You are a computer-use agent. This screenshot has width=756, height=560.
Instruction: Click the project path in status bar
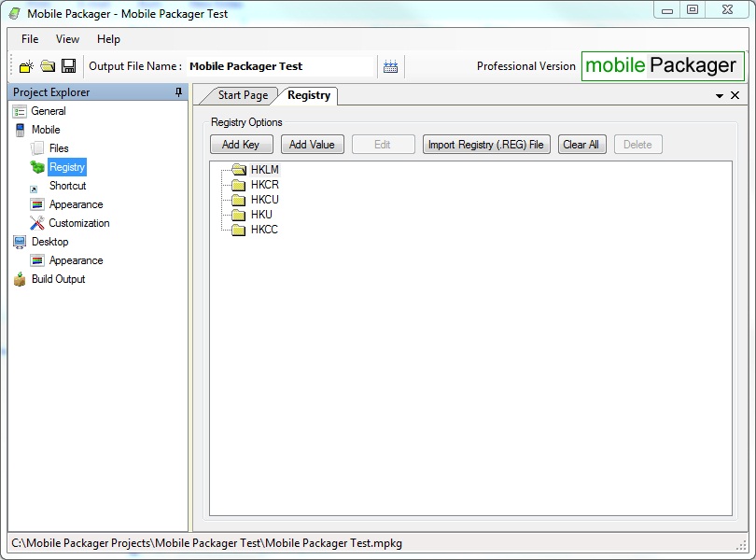[206, 543]
